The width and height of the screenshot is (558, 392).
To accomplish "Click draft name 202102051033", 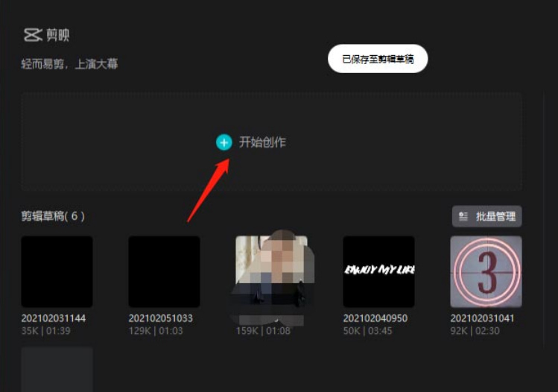I will tap(160, 318).
